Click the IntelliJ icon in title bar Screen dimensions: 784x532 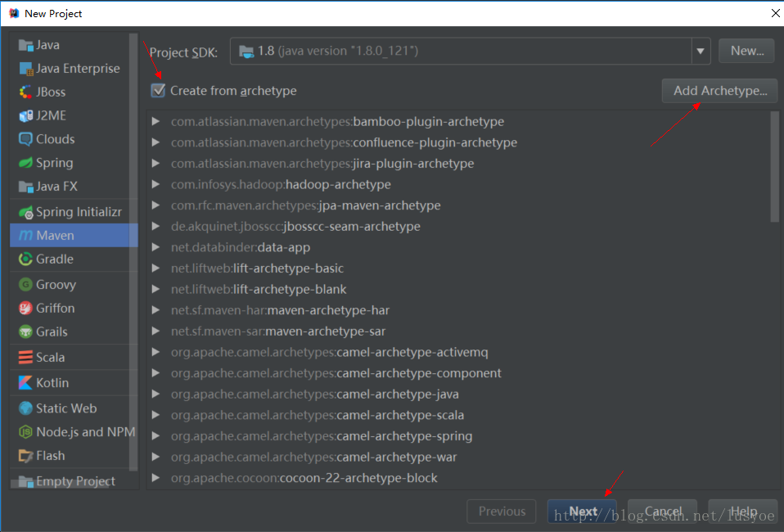[14, 13]
